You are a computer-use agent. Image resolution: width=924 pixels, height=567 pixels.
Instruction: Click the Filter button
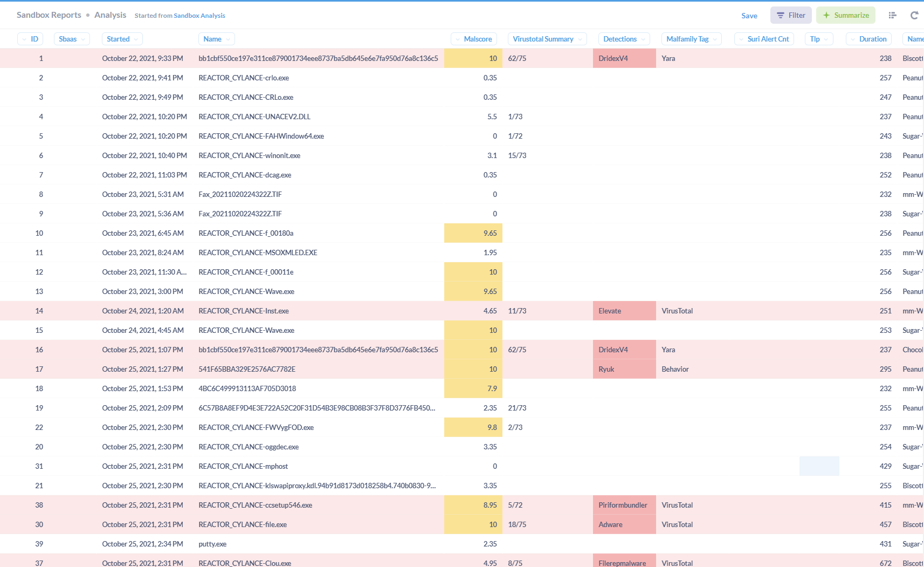pyautogui.click(x=790, y=15)
